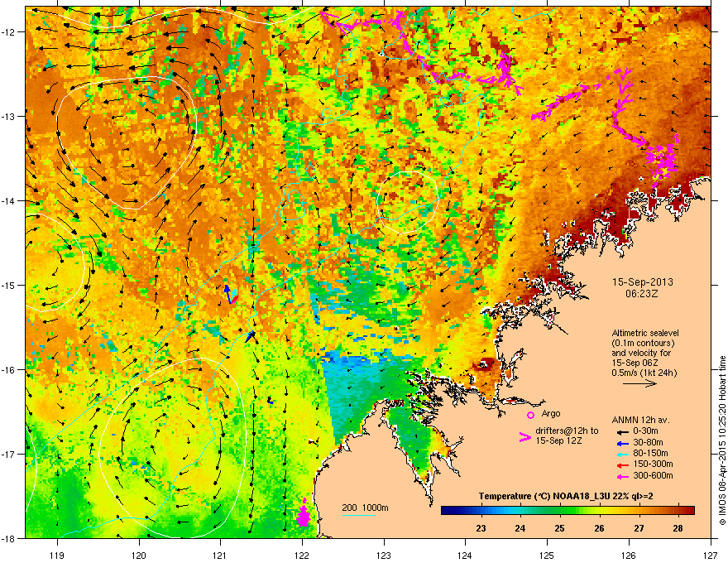
Task: Click the black 0-30m legend arrow
Action: (622, 431)
